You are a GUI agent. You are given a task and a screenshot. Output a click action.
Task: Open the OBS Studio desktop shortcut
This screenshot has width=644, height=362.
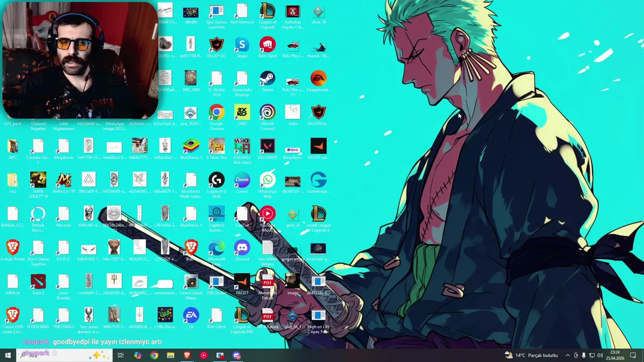[x=216, y=284]
